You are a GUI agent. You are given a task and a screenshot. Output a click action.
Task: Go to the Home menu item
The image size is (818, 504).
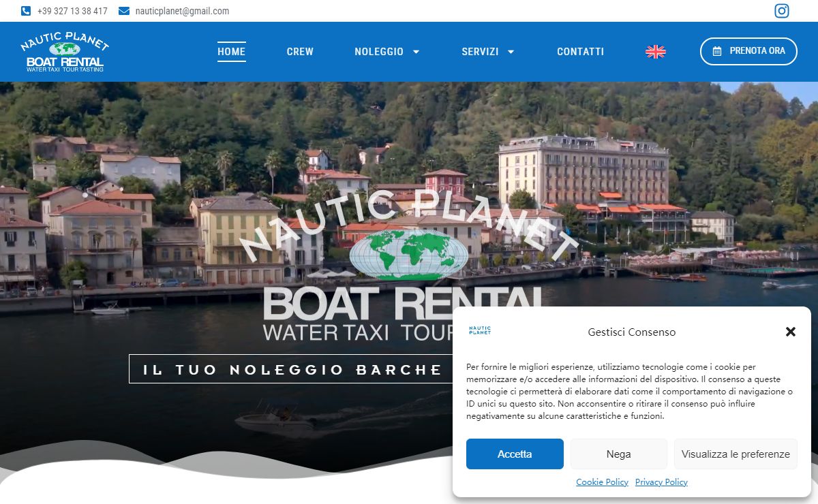pyautogui.click(x=232, y=51)
